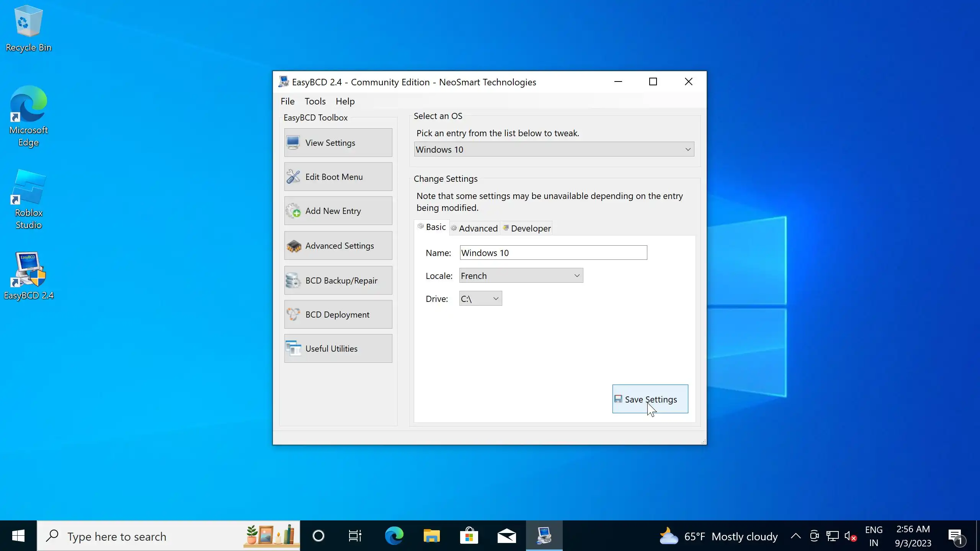This screenshot has height=551, width=980.
Task: Switch to the Developer tab
Action: click(x=527, y=228)
